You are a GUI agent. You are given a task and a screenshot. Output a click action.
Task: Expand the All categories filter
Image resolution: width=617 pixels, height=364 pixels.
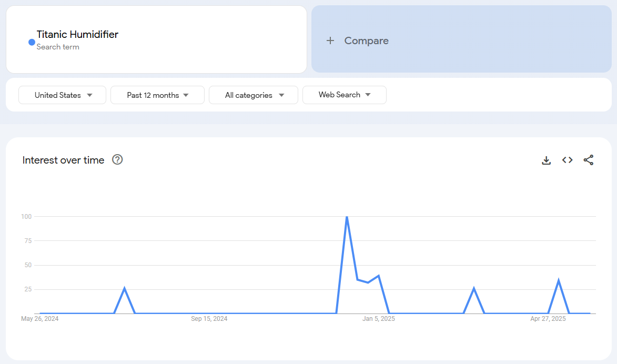coord(254,95)
